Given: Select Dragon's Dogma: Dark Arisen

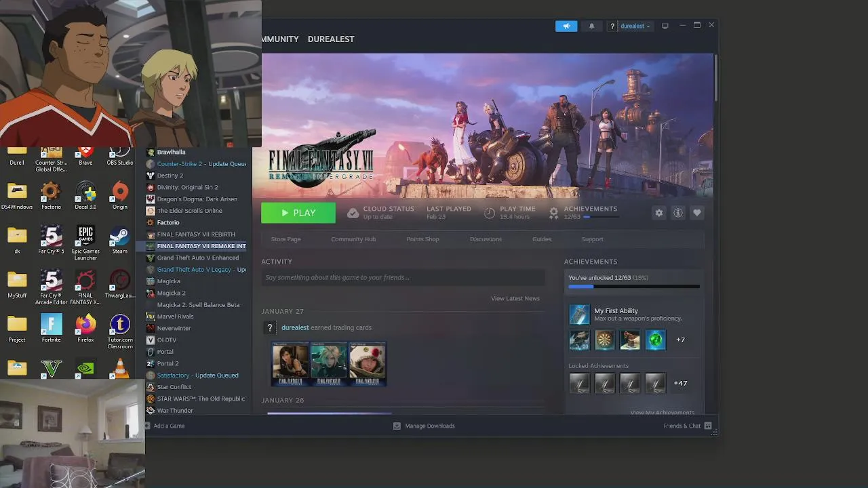Looking at the screenshot, I should pyautogui.click(x=196, y=199).
